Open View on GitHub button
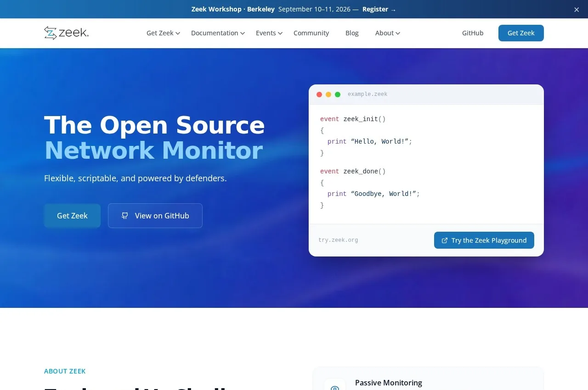Image resolution: width=588 pixels, height=390 pixels. [155, 216]
